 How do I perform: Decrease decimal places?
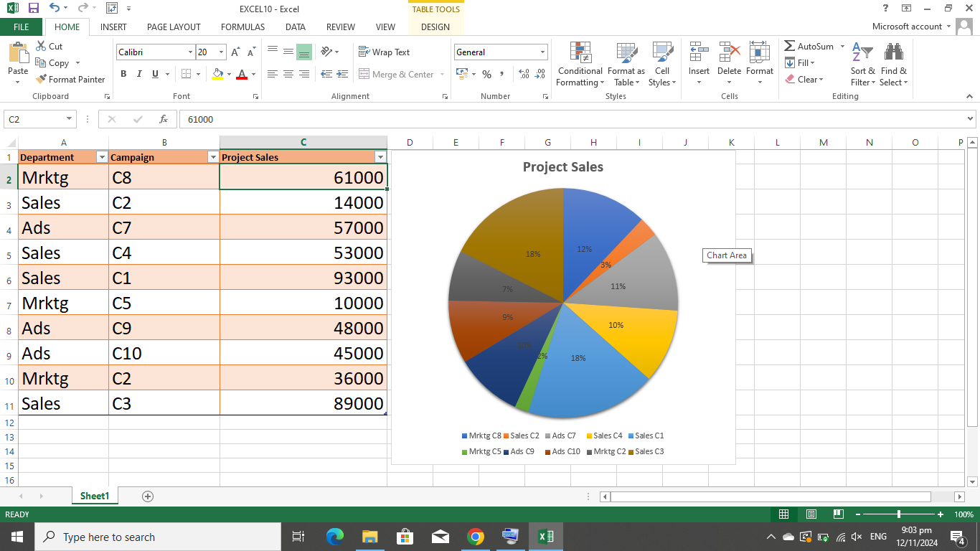[541, 74]
